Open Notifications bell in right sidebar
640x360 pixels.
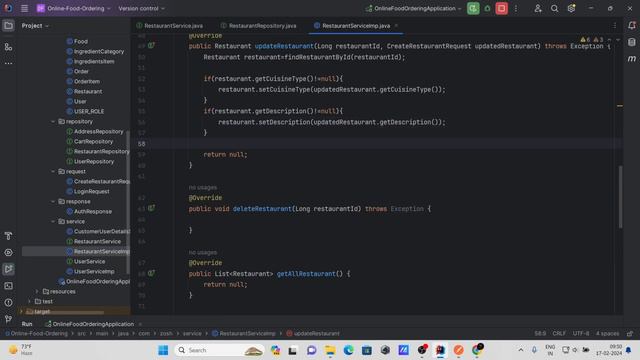coord(632,26)
